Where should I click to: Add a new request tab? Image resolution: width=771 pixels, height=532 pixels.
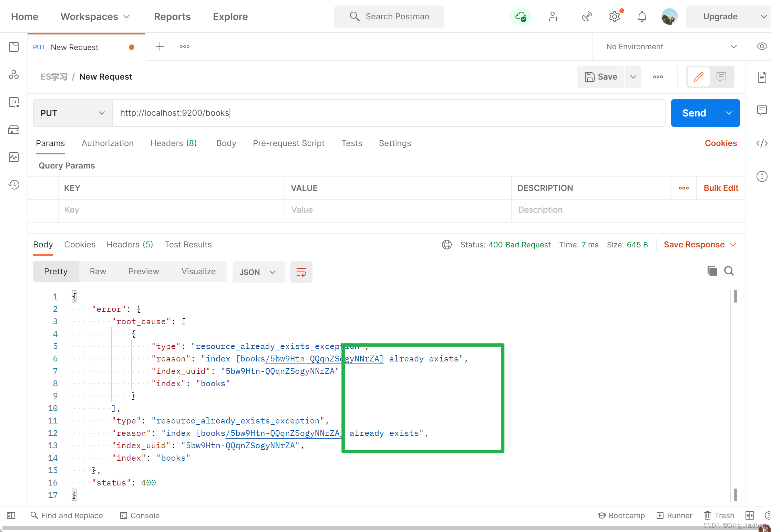(x=160, y=47)
